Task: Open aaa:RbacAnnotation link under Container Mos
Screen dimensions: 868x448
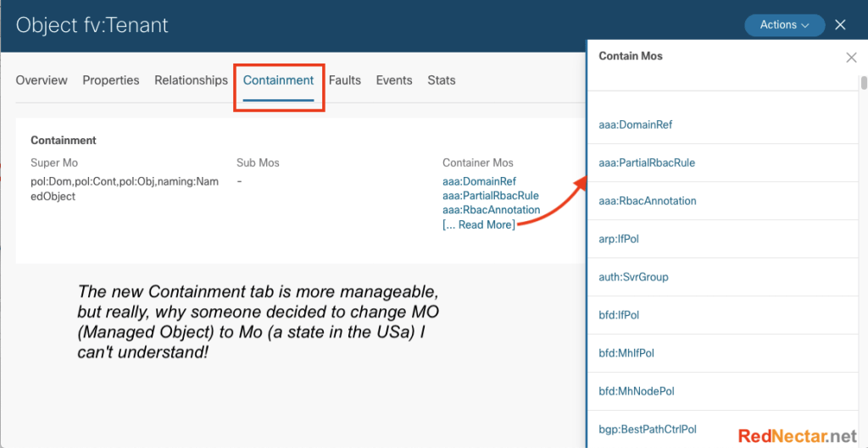Action: [491, 210]
